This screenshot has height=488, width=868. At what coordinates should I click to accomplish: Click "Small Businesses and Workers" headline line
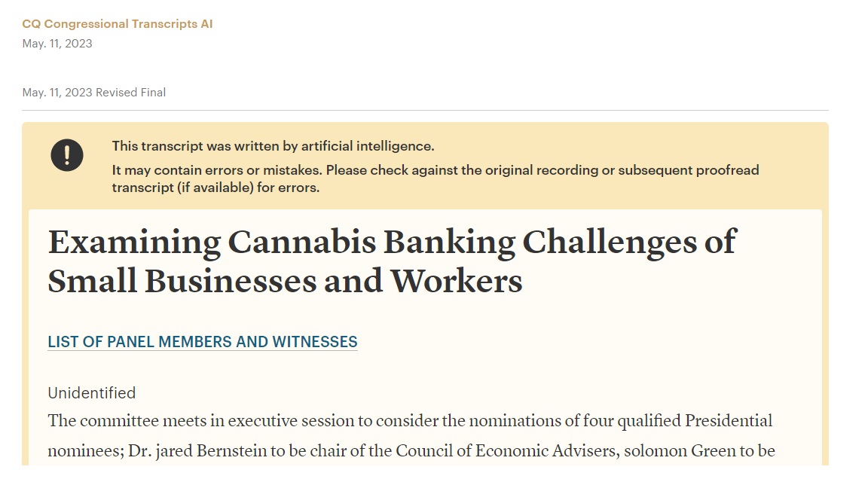285,281
